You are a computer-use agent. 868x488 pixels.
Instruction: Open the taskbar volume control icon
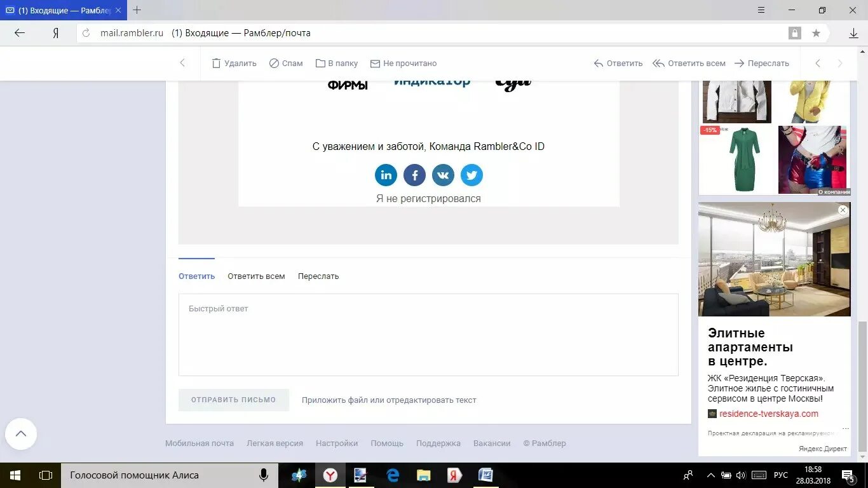click(741, 475)
